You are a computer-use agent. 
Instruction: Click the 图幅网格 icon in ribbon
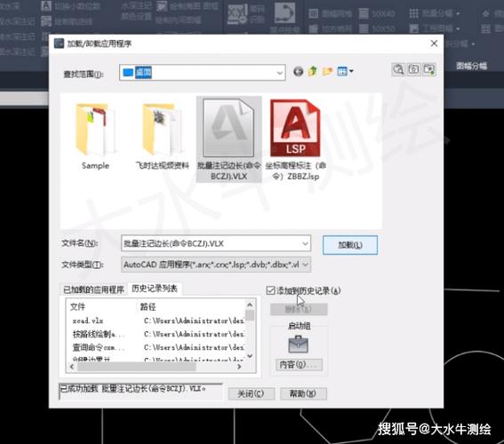tap(314, 13)
